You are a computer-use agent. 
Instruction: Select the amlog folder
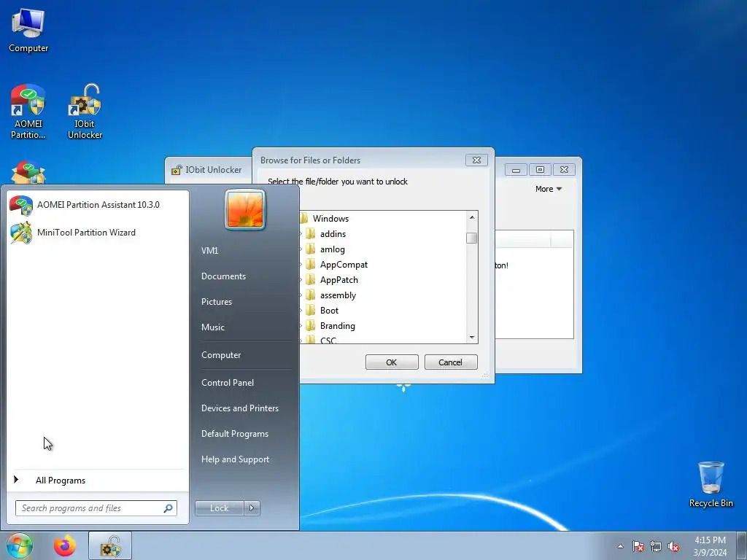click(333, 249)
